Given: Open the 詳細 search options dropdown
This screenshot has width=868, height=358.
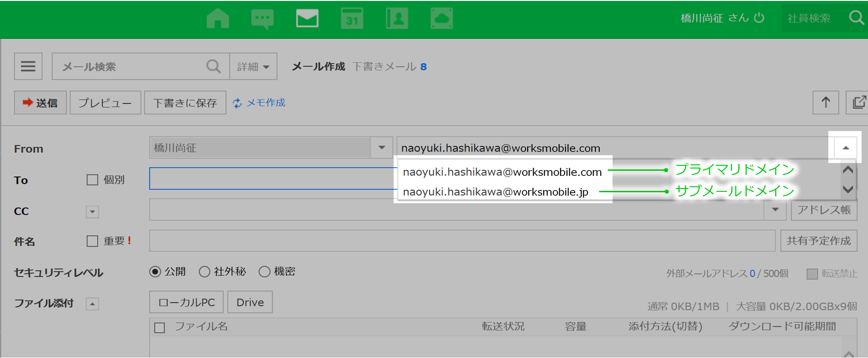Looking at the screenshot, I should pos(253,67).
